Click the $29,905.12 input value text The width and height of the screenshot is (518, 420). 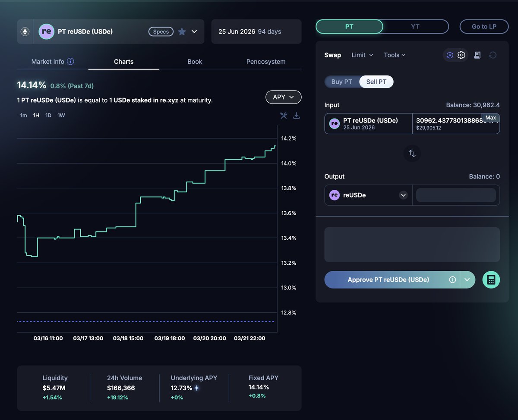pos(429,128)
